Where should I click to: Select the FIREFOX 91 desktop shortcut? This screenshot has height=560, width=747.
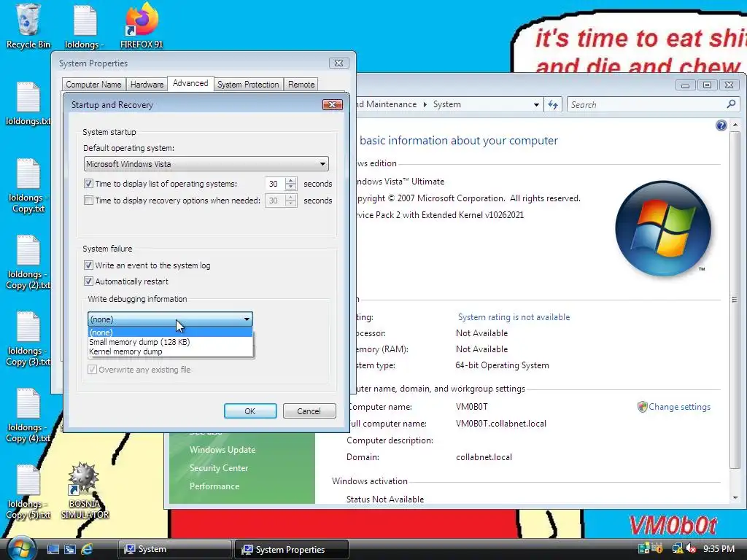142,26
